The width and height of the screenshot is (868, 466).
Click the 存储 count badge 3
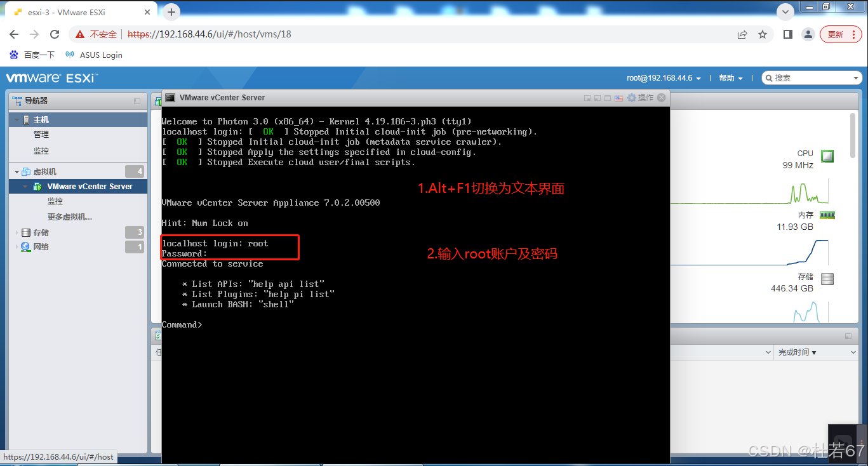[135, 232]
